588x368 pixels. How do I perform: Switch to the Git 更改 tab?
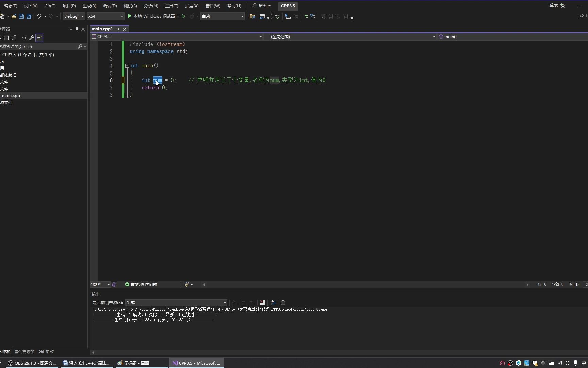click(46, 351)
